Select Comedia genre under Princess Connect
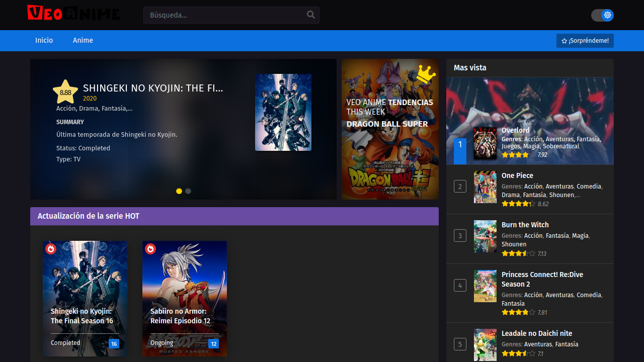Viewport: 644px width, 362px height. (589, 295)
